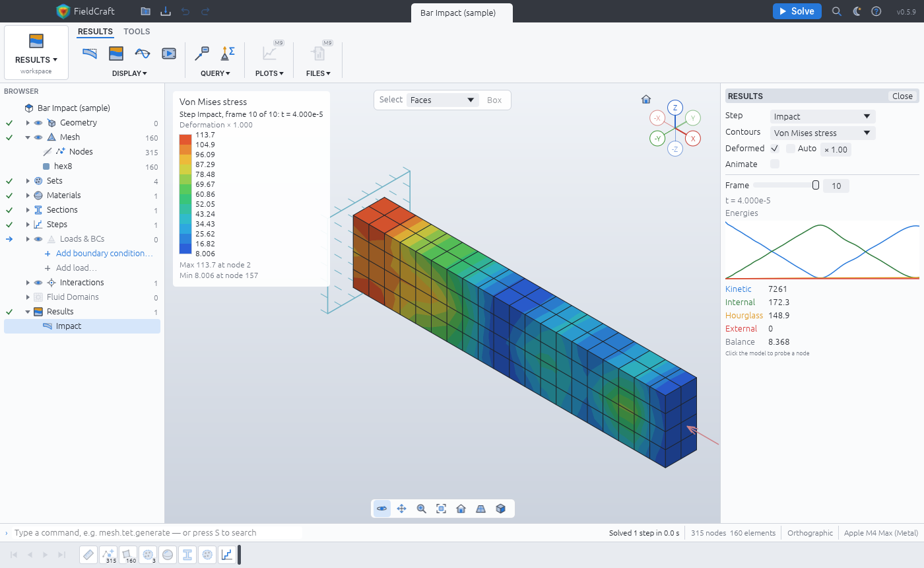Choose the zoom tool in the viewport bar
This screenshot has width=924, height=568.
tap(421, 509)
